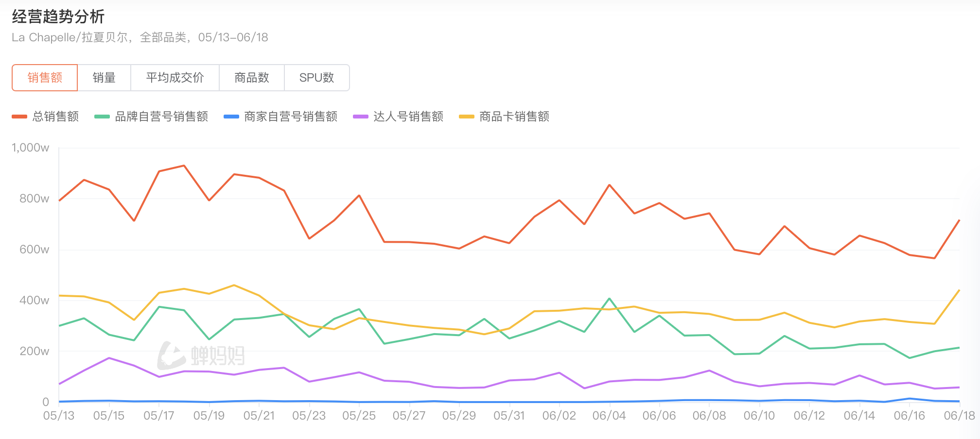The image size is (980, 439).
Task: Click the red 总销售额 legend marker
Action: point(19,117)
